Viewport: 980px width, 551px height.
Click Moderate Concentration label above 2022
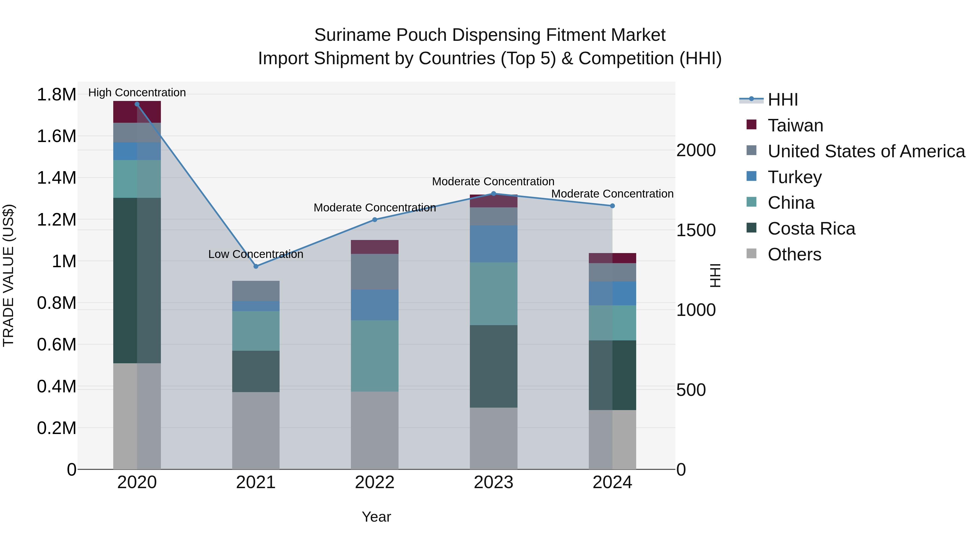pos(375,208)
